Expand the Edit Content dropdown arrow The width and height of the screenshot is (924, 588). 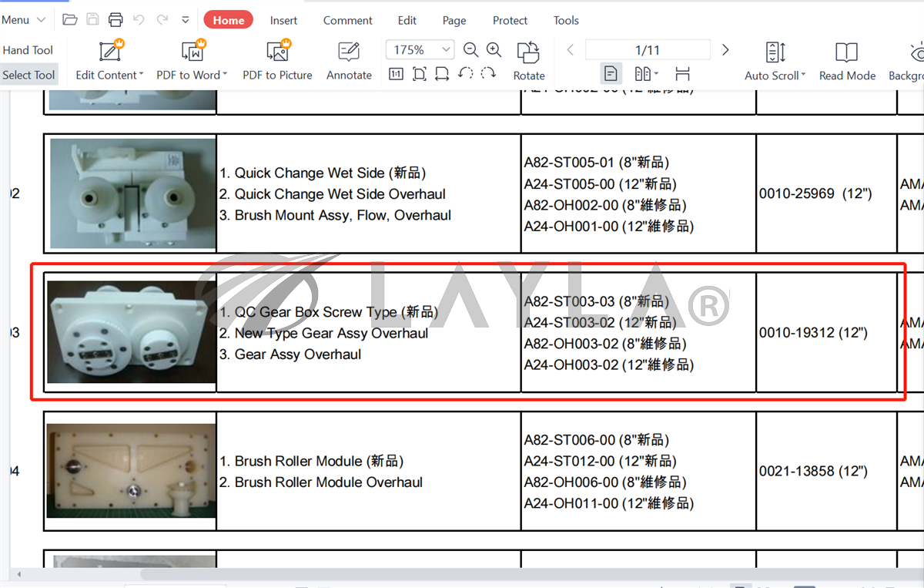tap(141, 76)
